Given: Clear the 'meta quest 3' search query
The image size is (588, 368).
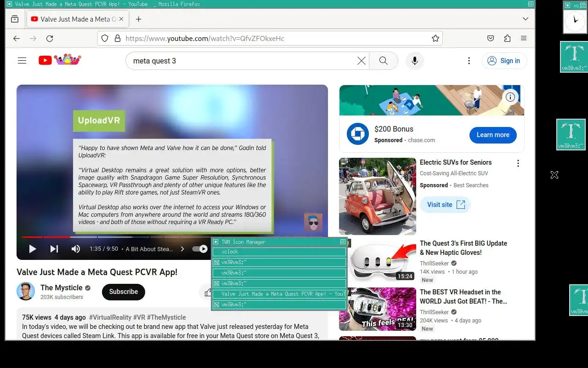Looking at the screenshot, I should (362, 61).
